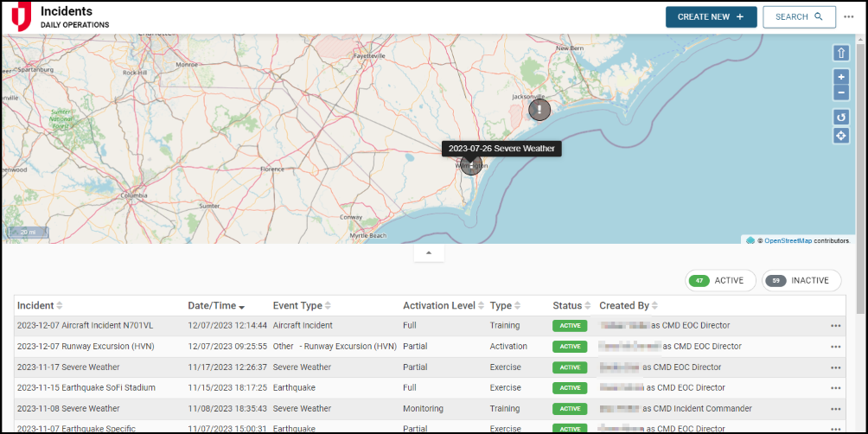Zoom out on the map
868x434 pixels.
tap(841, 93)
